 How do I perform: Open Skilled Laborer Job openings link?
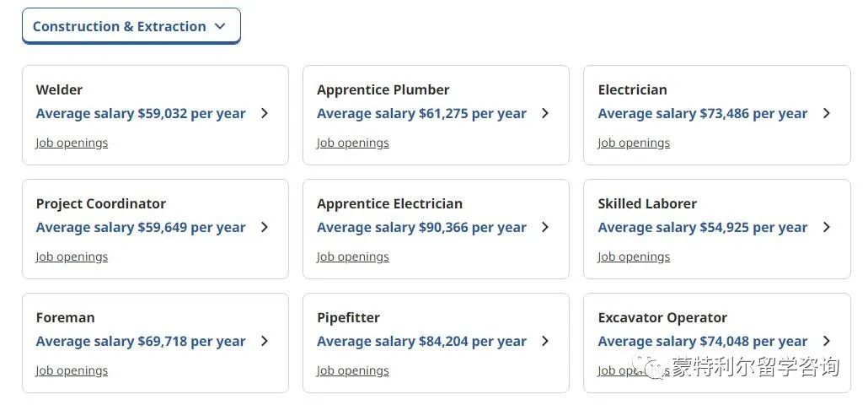[x=634, y=257]
